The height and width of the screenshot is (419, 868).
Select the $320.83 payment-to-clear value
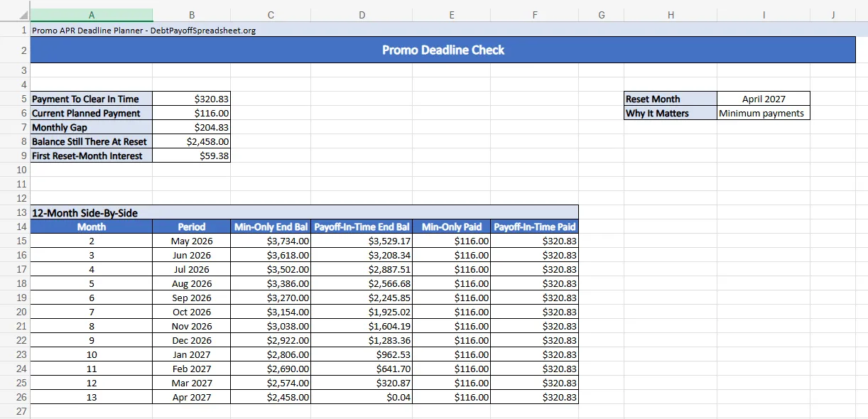(x=191, y=99)
